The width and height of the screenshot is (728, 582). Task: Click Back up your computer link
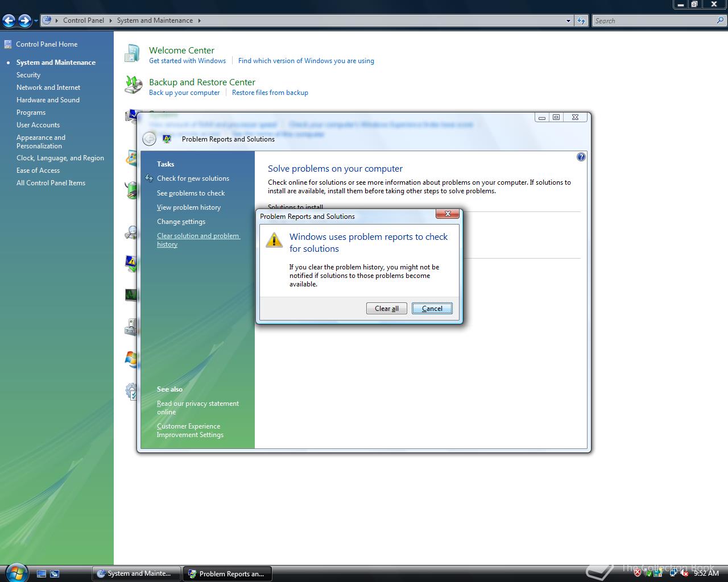tap(184, 93)
